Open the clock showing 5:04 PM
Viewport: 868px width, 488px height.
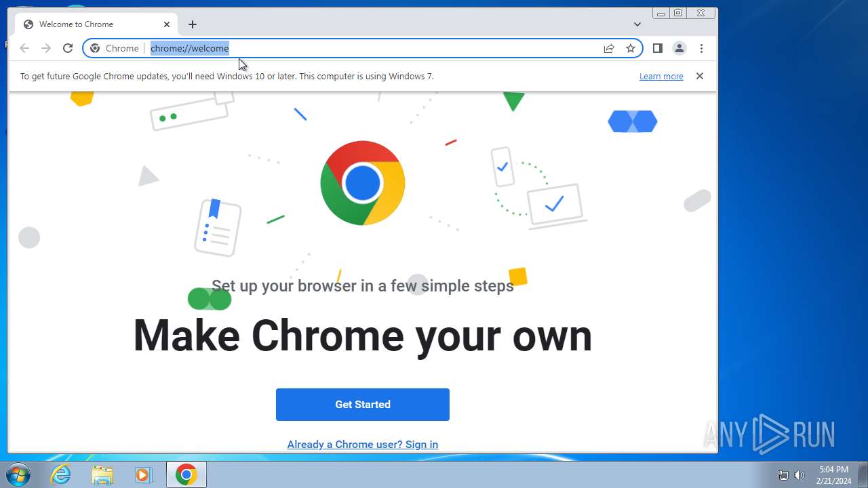tap(834, 475)
